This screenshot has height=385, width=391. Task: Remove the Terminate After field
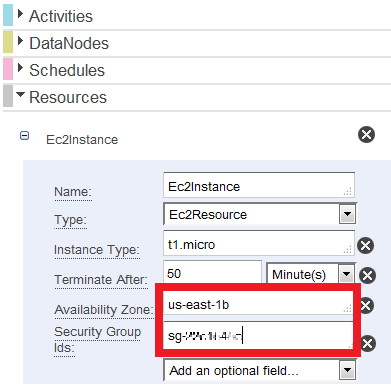(367, 276)
